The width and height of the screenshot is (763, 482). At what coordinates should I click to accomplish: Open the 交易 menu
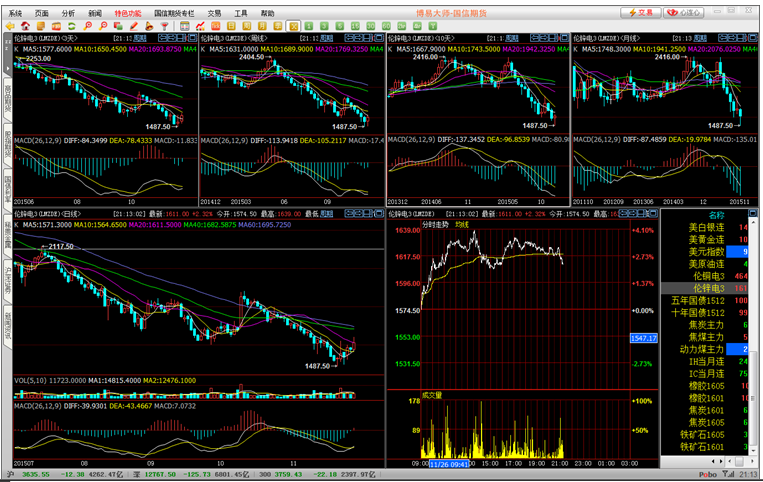(x=214, y=13)
